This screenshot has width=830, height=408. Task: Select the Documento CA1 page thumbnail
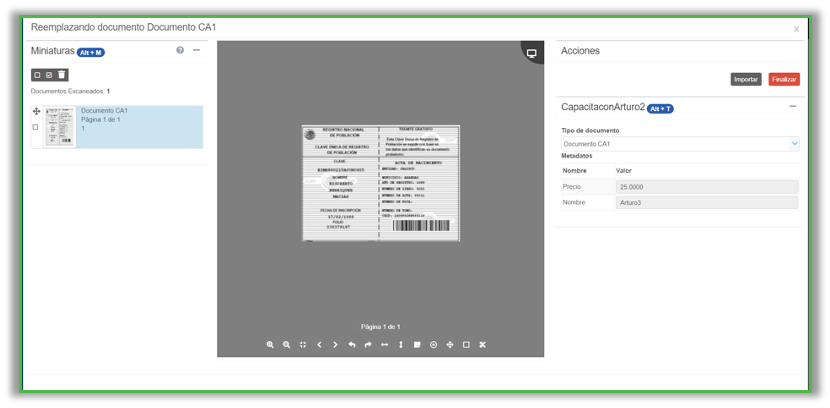pyautogui.click(x=59, y=127)
